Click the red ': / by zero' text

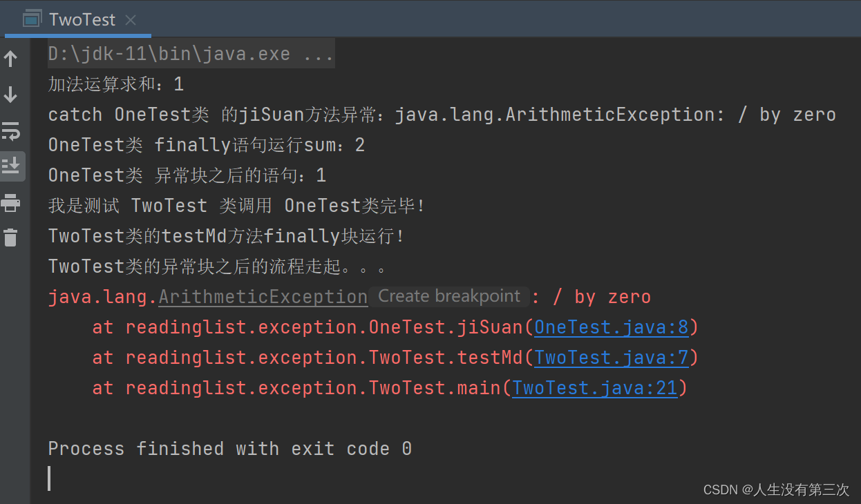592,297
